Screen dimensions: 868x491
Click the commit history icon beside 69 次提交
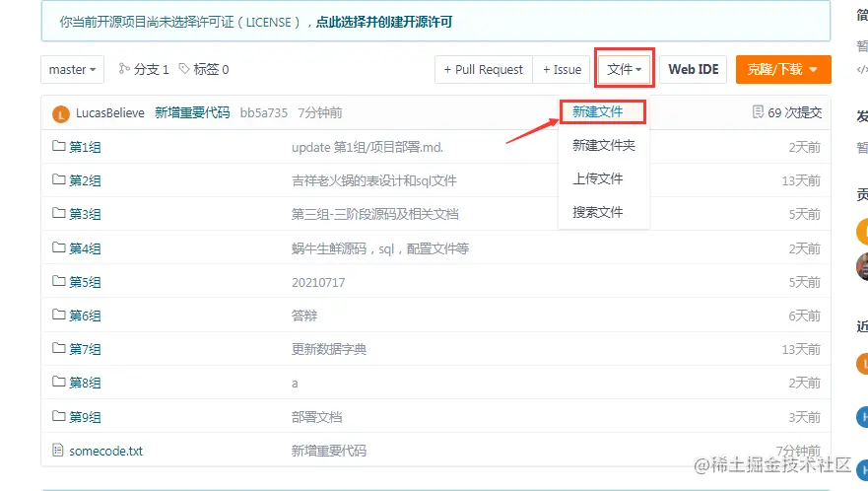coord(758,112)
